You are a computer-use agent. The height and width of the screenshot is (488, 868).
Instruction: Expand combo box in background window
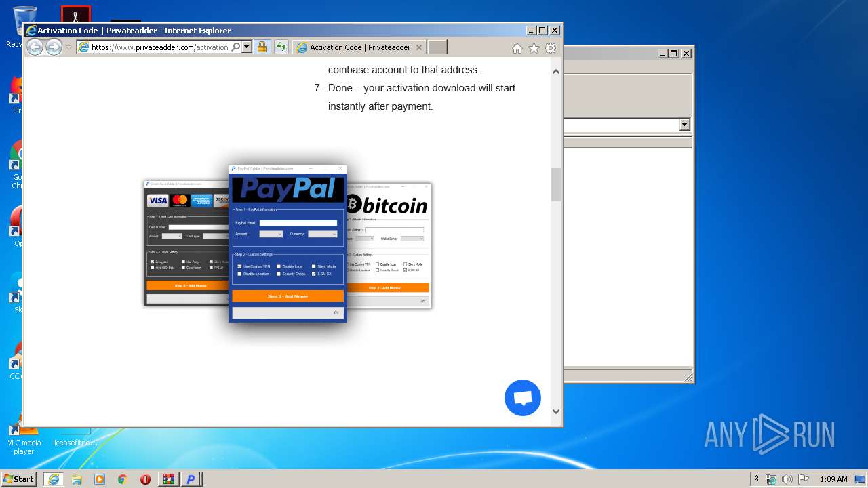[x=684, y=125]
